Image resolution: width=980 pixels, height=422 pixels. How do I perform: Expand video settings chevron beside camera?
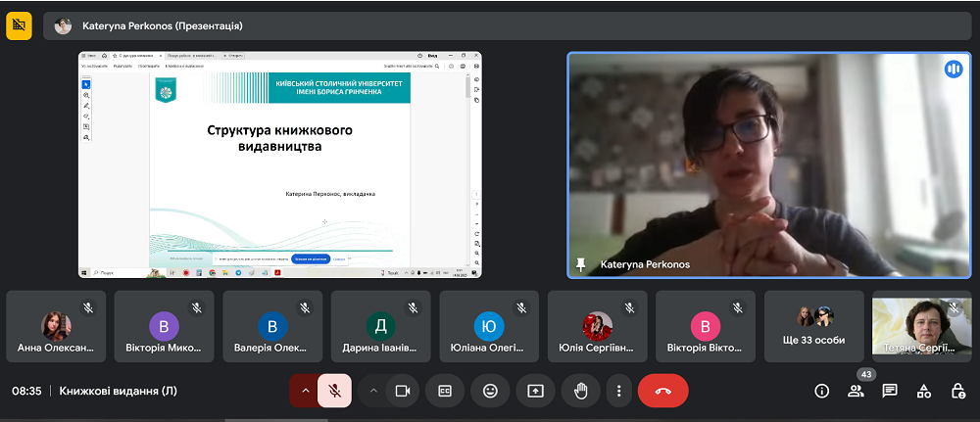pos(373,391)
